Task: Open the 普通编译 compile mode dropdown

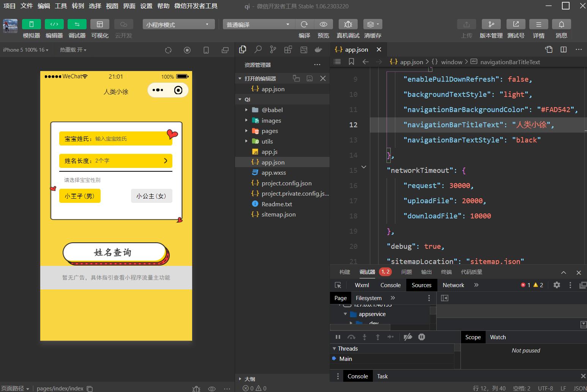Action: click(x=258, y=24)
